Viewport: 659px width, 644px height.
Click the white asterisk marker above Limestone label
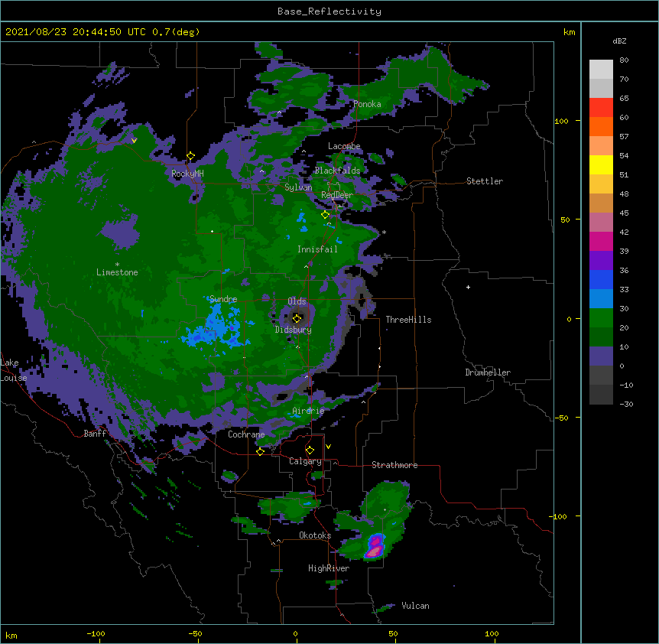[117, 265]
